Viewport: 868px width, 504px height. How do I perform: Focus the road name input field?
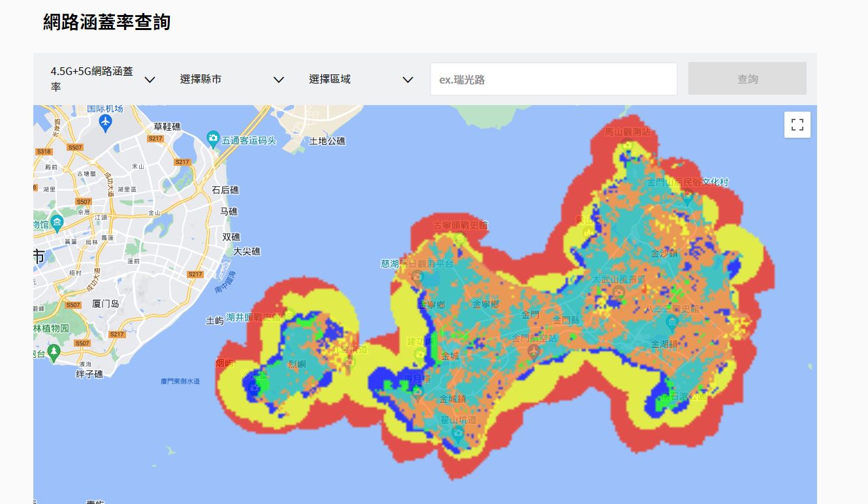[553, 79]
